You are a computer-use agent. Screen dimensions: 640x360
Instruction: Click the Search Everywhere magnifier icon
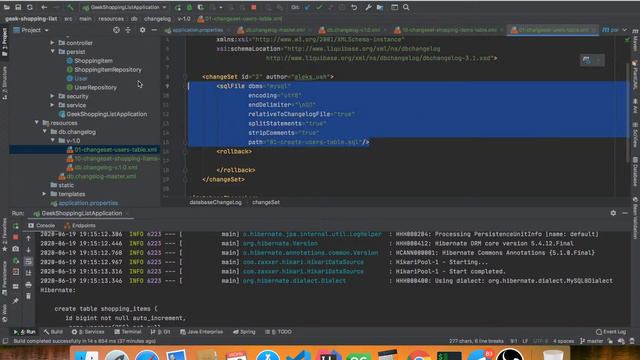(406, 7)
